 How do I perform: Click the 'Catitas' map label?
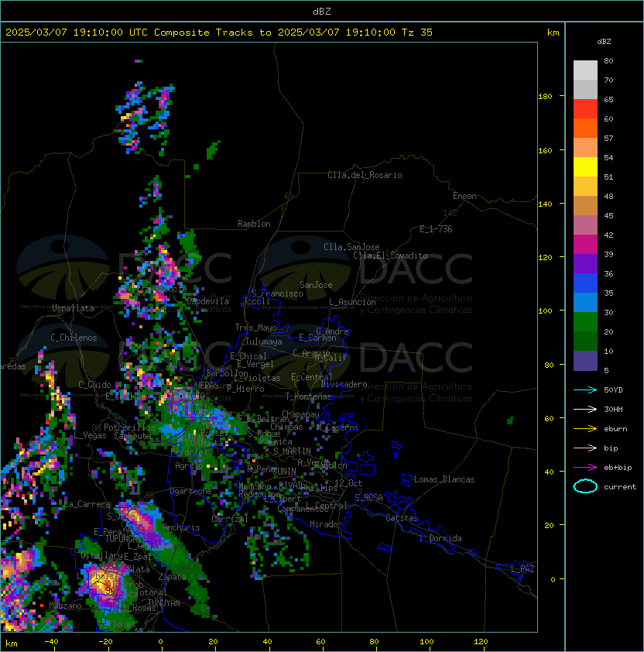(402, 518)
